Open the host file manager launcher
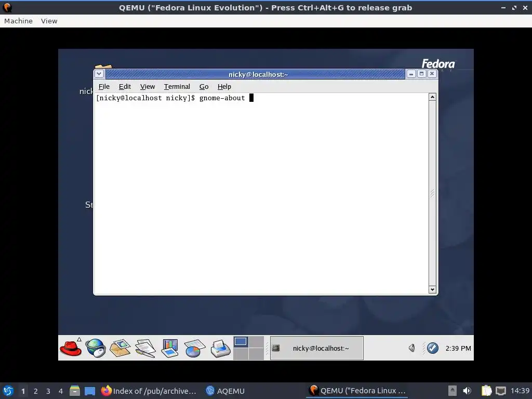Image resolution: width=532 pixels, height=399 pixels. coord(75,391)
